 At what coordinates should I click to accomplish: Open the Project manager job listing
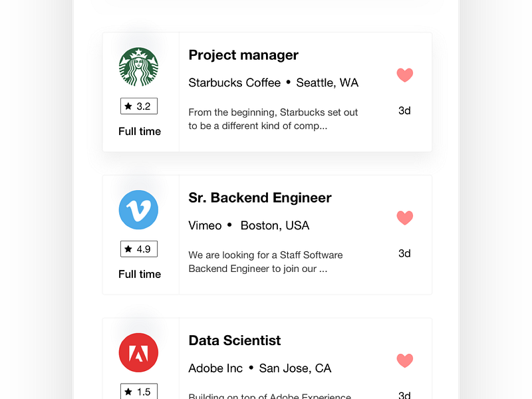pyautogui.click(x=243, y=55)
